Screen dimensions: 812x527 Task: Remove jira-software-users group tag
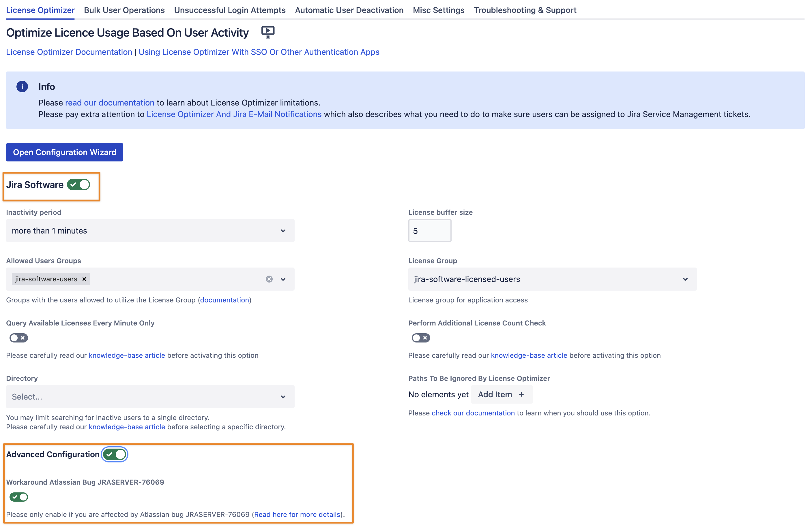click(84, 279)
